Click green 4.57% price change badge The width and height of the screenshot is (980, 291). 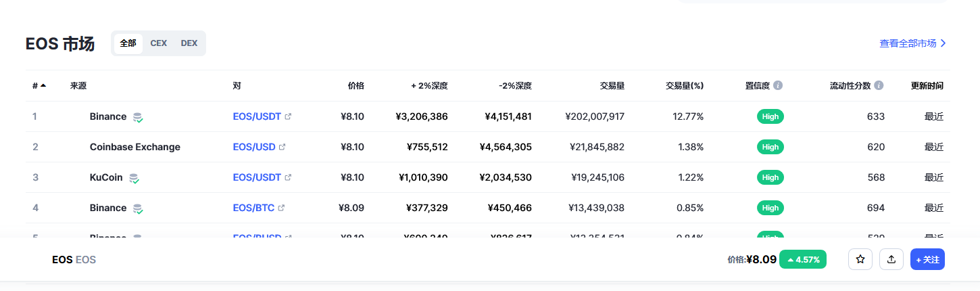(803, 259)
